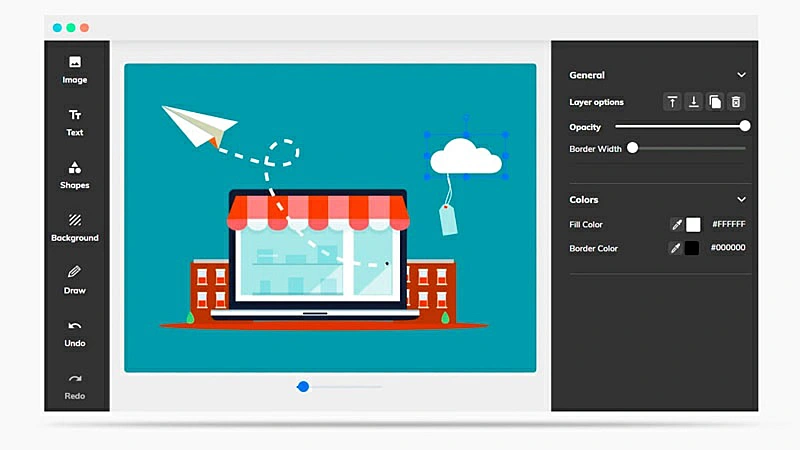Send layer to back icon
Image resolution: width=800 pixels, height=450 pixels.
(x=694, y=102)
